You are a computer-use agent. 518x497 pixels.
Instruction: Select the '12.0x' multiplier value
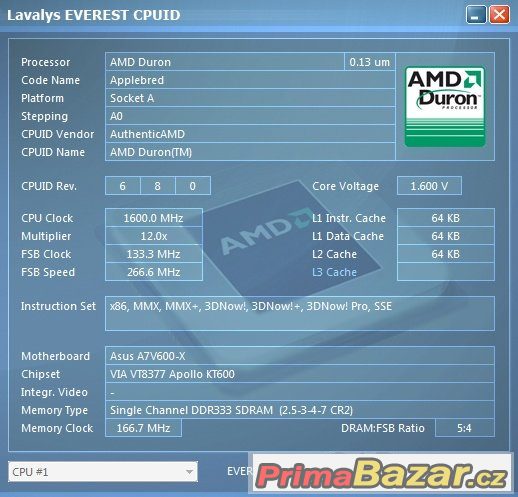tap(154, 236)
